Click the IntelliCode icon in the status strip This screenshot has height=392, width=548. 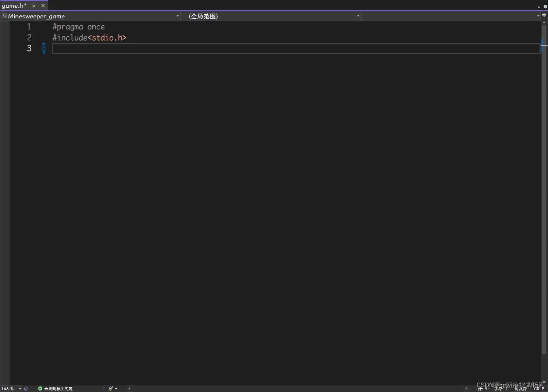click(26, 389)
